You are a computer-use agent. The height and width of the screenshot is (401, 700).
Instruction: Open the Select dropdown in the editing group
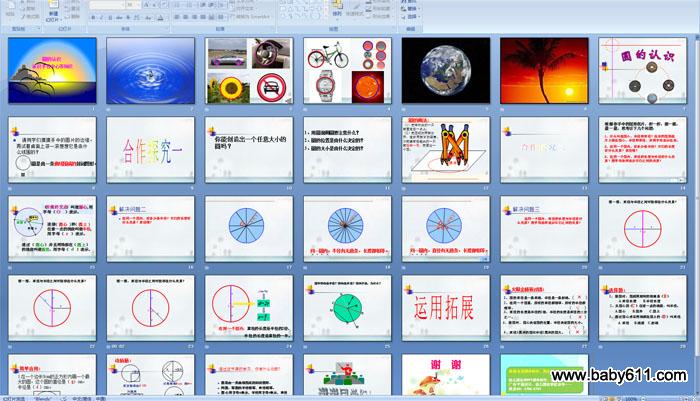point(410,17)
